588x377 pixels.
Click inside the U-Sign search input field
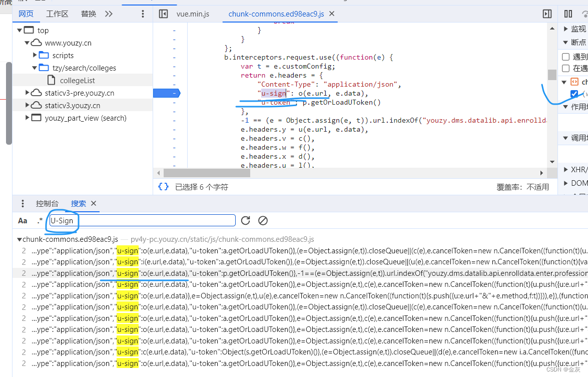[140, 220]
